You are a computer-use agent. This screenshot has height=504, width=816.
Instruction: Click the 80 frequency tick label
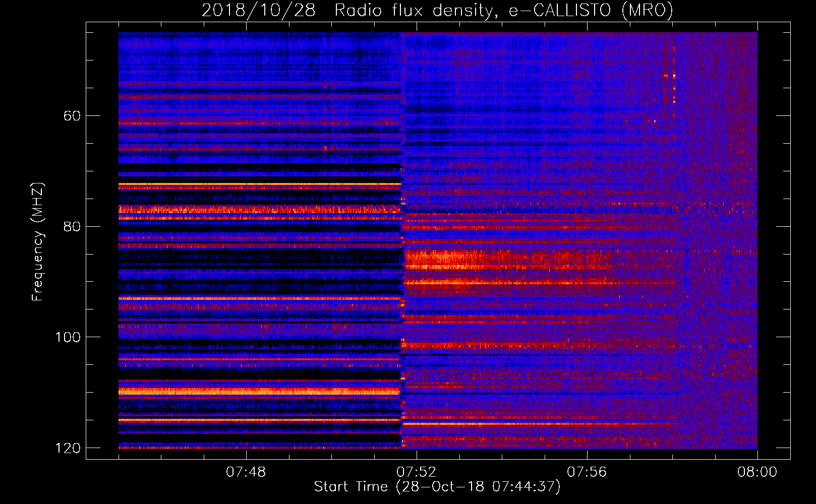(72, 226)
